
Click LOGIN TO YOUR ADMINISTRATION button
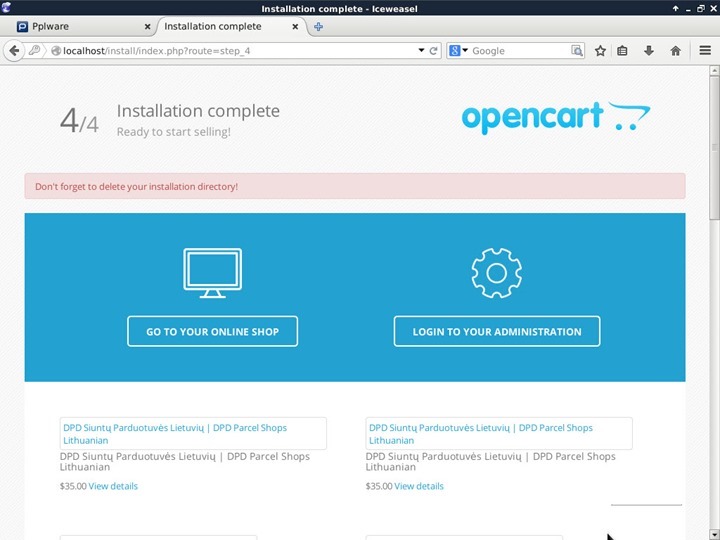click(x=497, y=332)
